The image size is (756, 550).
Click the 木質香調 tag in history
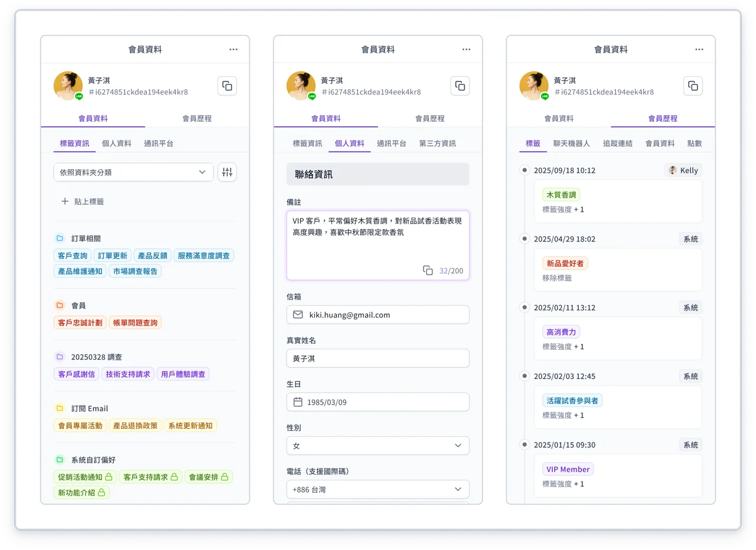point(562,195)
